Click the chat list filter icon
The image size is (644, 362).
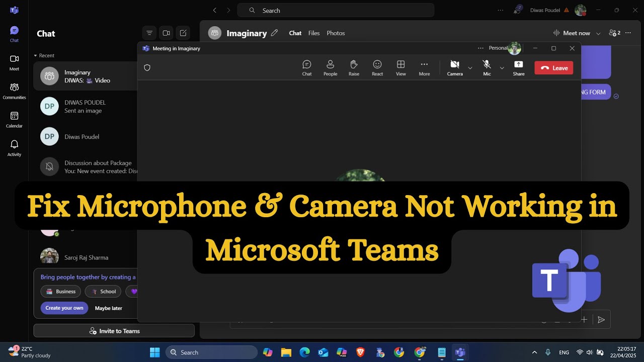pyautogui.click(x=149, y=33)
